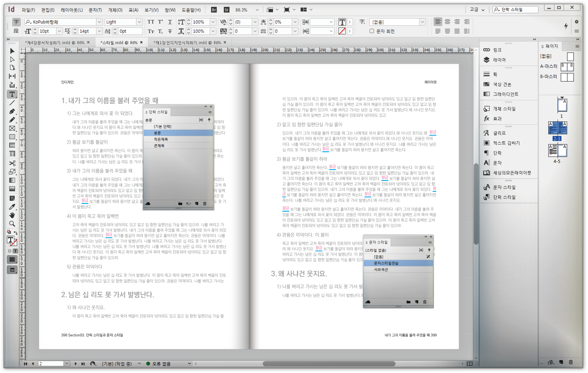Delete style via trash icon in 단락 스타일 panel
The image size is (588, 373).
205,204
